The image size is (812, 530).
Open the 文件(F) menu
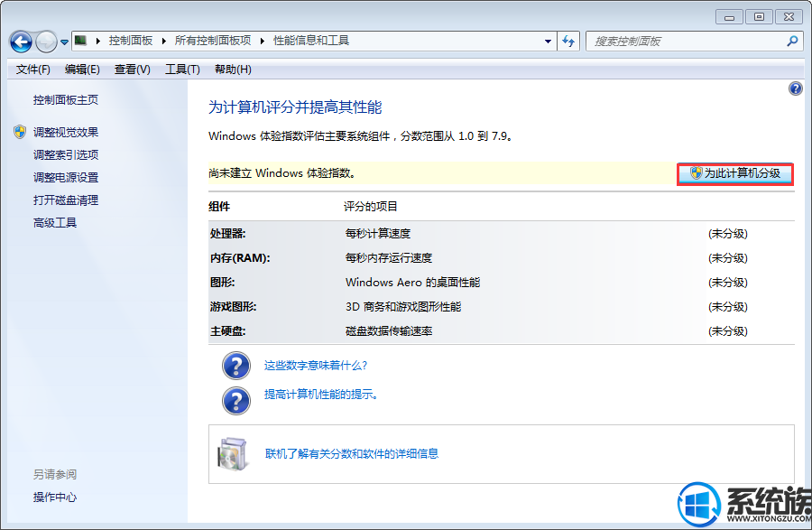pos(32,70)
